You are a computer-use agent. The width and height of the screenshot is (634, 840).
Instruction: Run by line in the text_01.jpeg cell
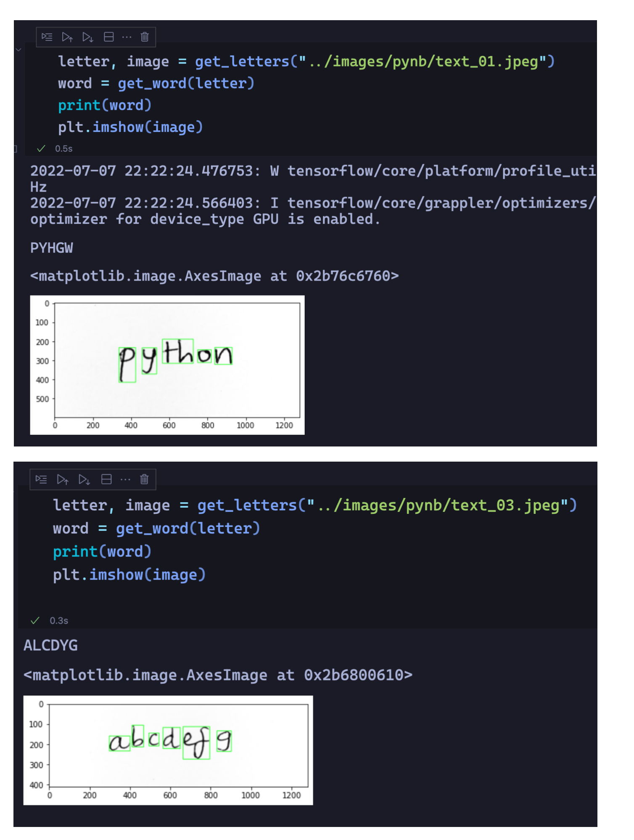coord(47,37)
